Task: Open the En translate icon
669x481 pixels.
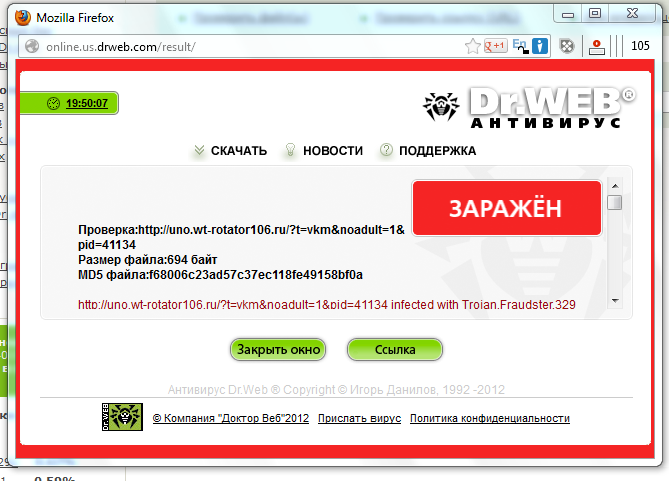Action: tap(520, 46)
